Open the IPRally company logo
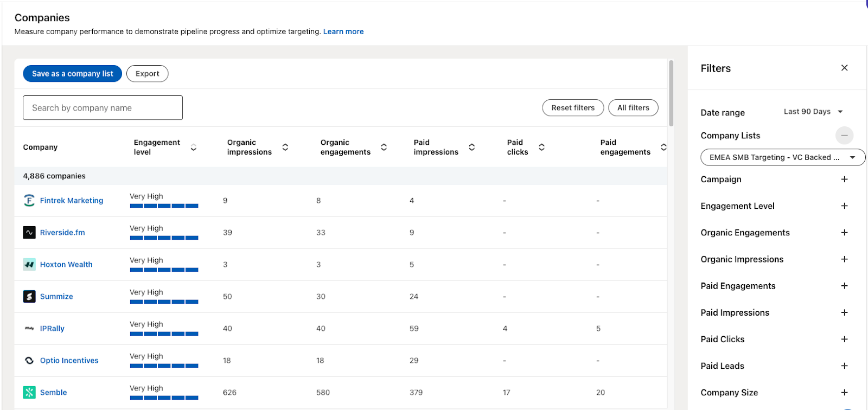This screenshot has width=868, height=410. pos(29,329)
